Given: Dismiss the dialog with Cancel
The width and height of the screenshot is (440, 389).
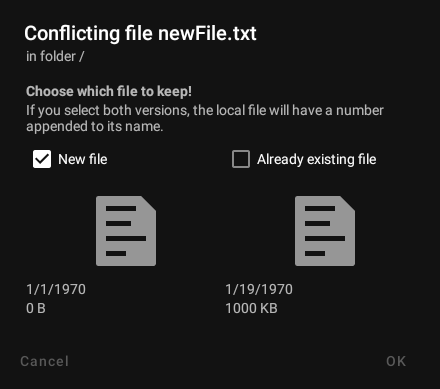Looking at the screenshot, I should [45, 361].
